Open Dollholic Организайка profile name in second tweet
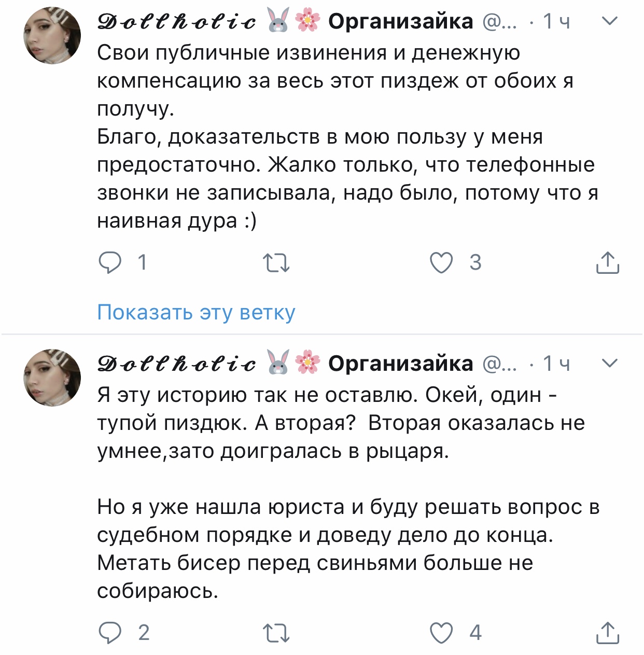The image size is (644, 655). (285, 364)
